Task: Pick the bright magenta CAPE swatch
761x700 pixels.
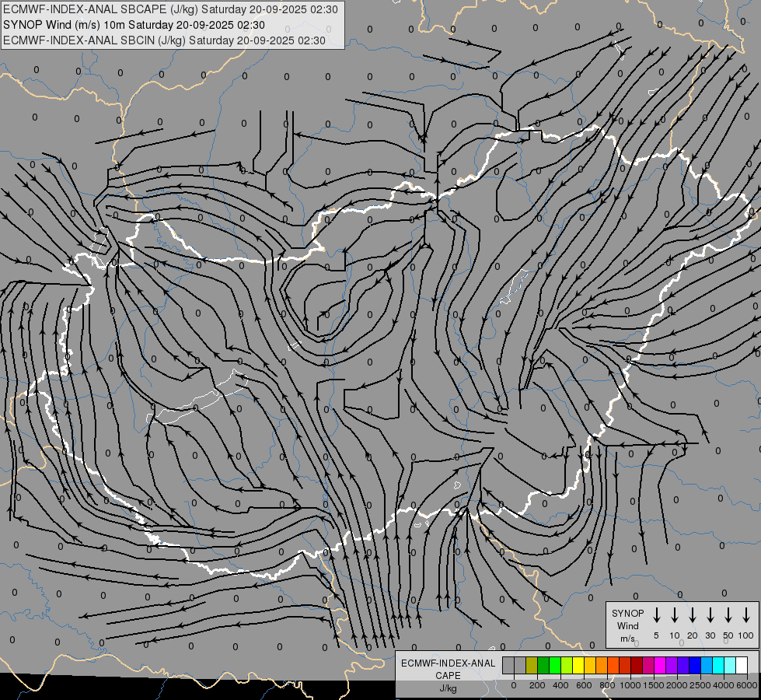Action: (x=660, y=665)
